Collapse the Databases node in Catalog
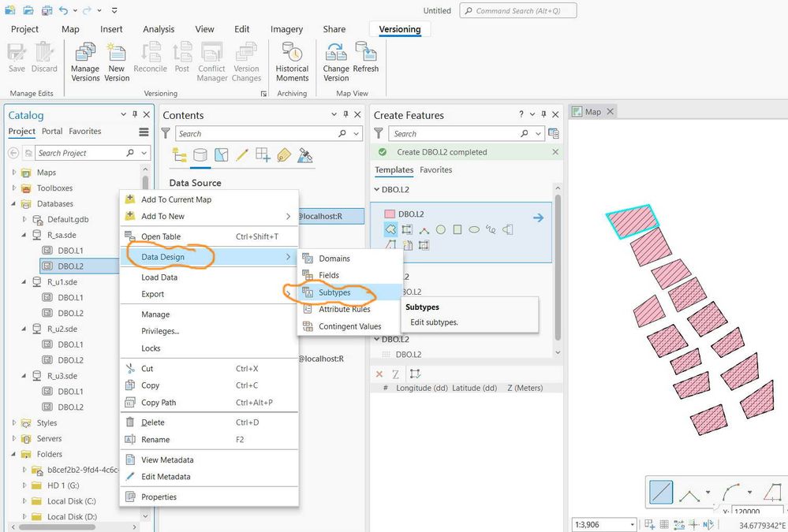Viewport: 788px width, 532px height. click(13, 203)
